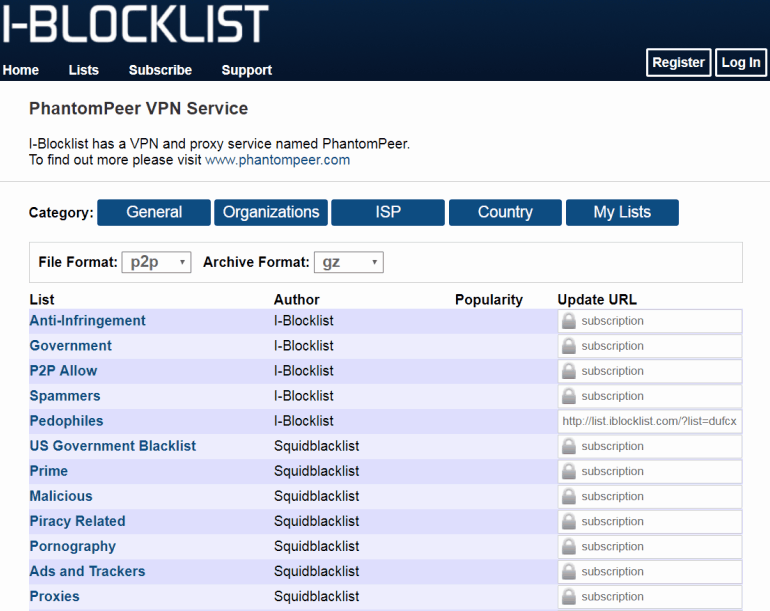Click the lock icon in Prime row
Image resolution: width=770 pixels, height=611 pixels.
(x=569, y=471)
